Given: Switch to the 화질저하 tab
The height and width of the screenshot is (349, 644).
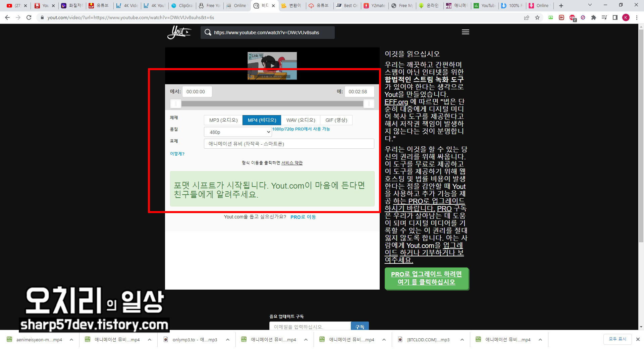Looking at the screenshot, I should pos(72,5).
